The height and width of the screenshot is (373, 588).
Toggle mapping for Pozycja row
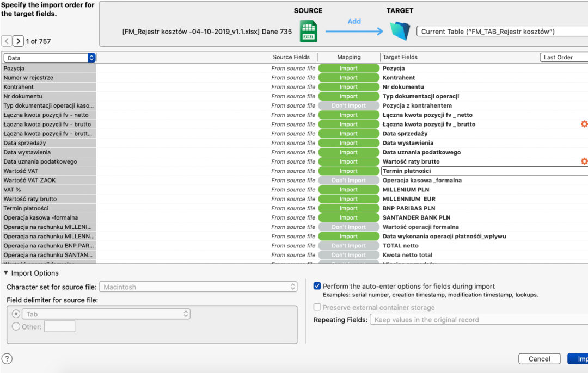349,68
